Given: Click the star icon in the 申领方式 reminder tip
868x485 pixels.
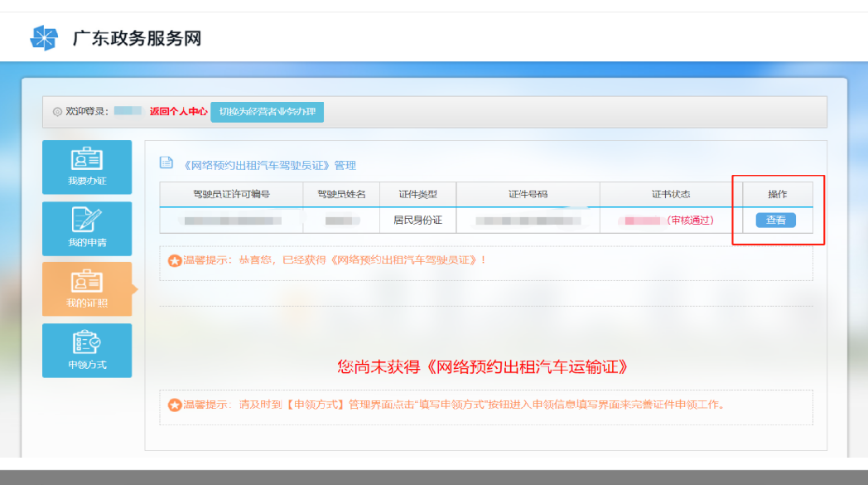Looking at the screenshot, I should 175,405.
